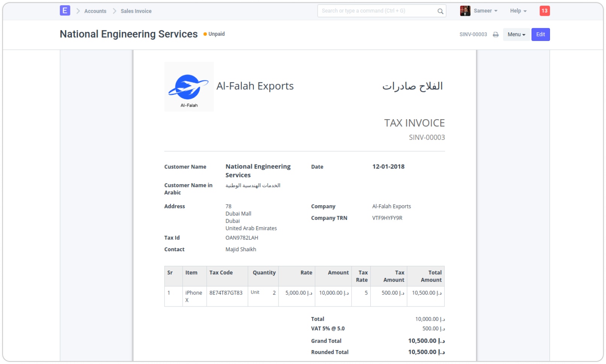
Task: Click the Rounded Total label
Action: pos(330,352)
